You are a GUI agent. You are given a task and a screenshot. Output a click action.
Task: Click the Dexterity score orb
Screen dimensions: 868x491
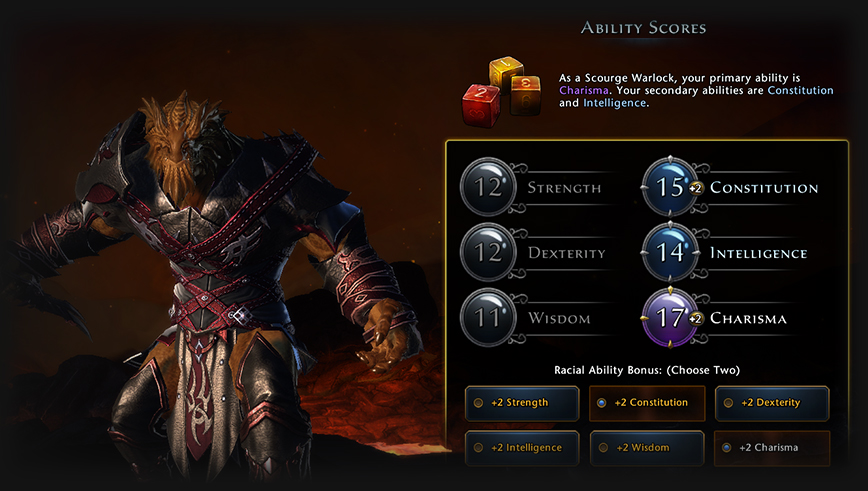(x=488, y=252)
